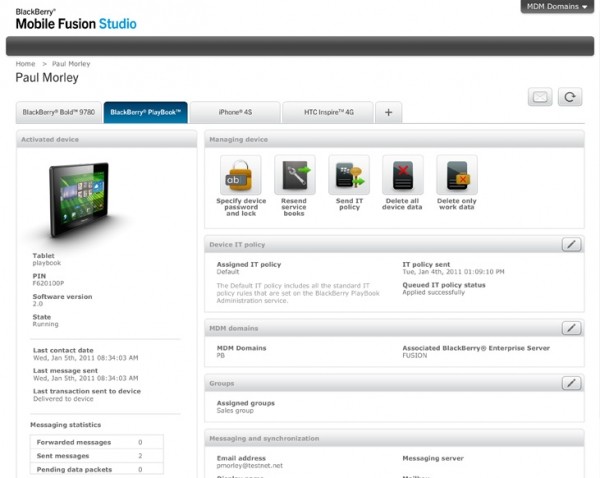Go to Home breadcrumb link
Screen dimensions: 600x478
25,64
